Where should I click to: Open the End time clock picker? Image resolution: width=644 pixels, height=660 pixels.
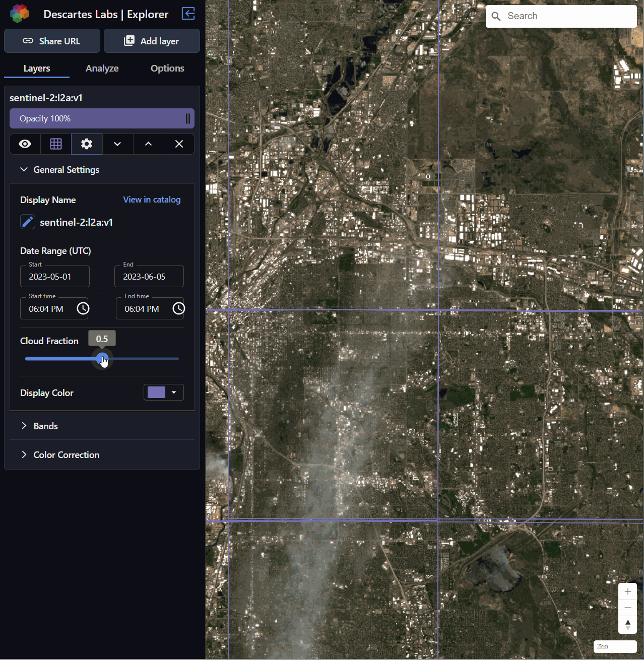(x=178, y=308)
